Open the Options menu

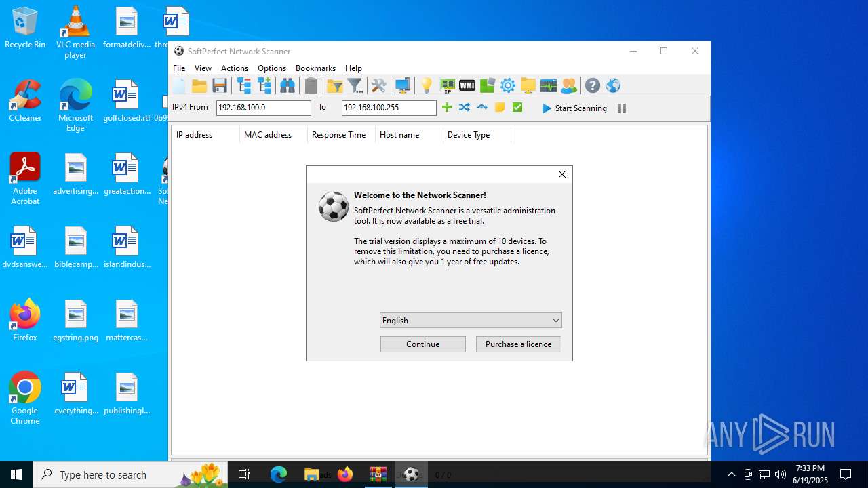[272, 68]
